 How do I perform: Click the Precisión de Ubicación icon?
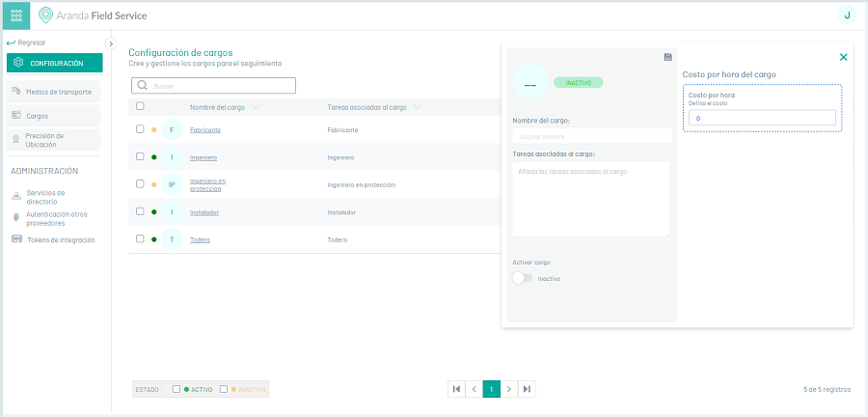[x=16, y=140]
